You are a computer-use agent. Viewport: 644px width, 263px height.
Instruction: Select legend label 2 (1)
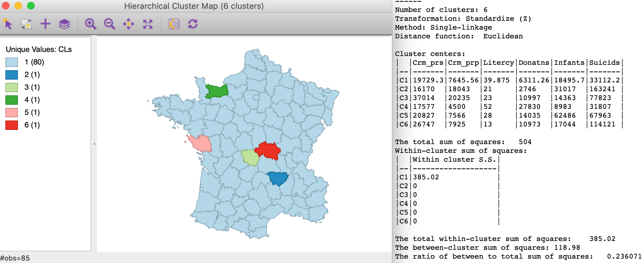(x=32, y=75)
